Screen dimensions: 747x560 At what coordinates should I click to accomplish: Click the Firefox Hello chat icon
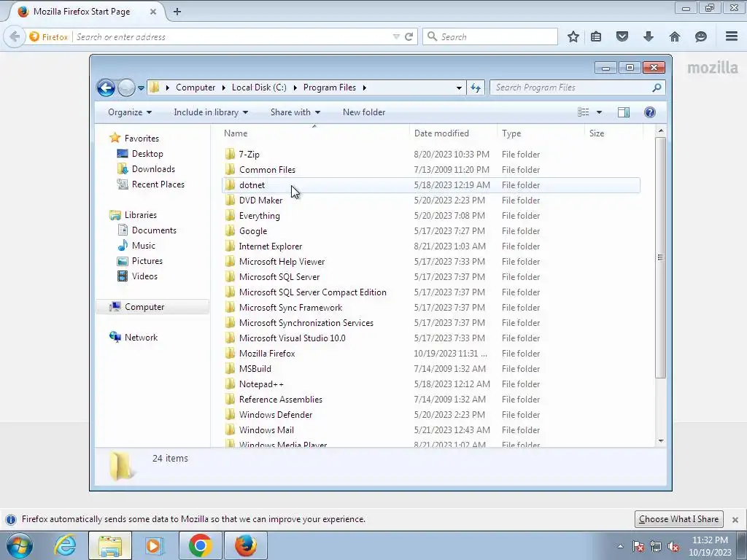point(701,36)
